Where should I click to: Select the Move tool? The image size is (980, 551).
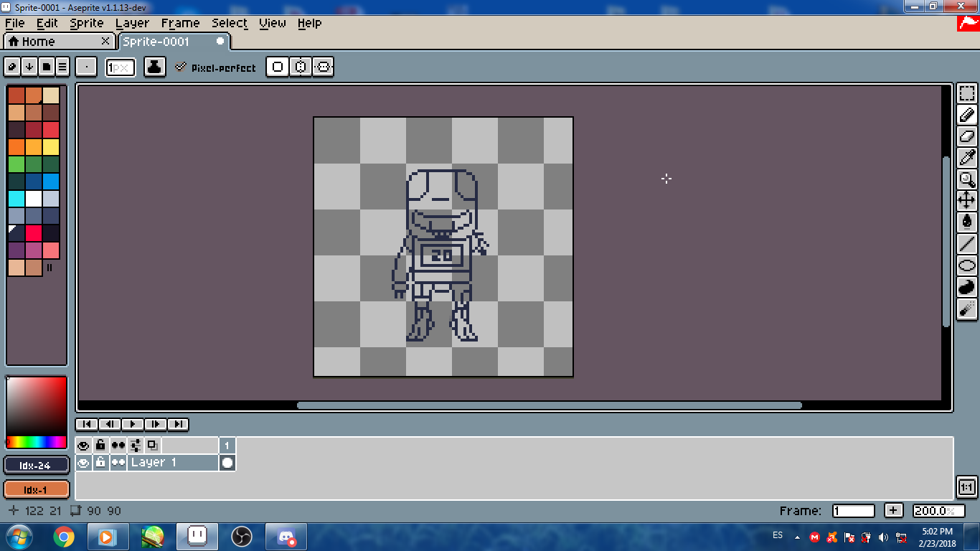point(967,201)
